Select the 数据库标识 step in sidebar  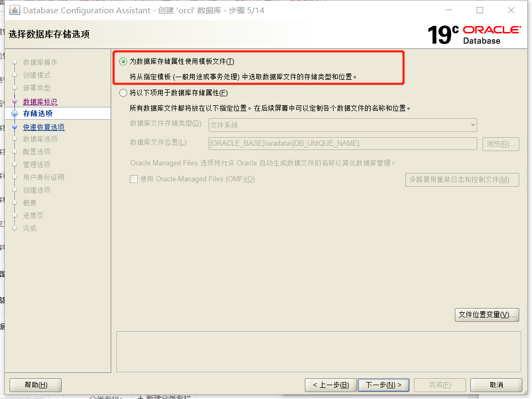pos(40,102)
